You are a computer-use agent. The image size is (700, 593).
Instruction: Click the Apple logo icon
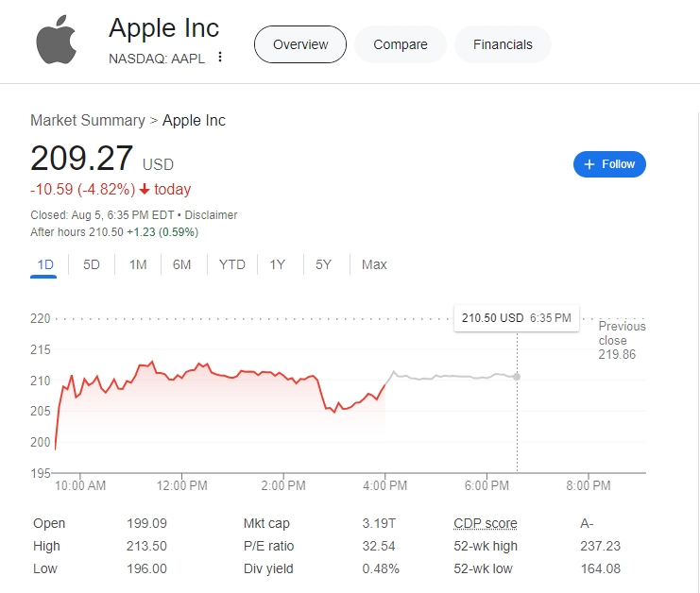click(x=57, y=40)
